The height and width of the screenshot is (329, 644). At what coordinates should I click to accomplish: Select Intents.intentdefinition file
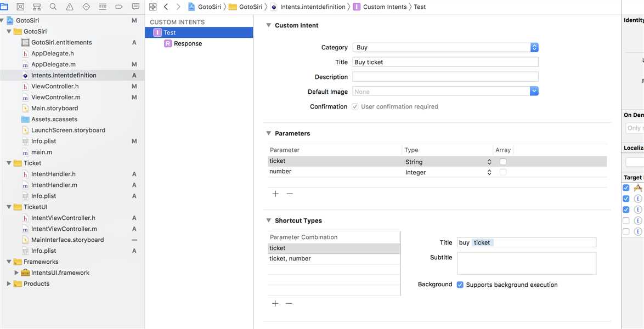(x=64, y=75)
